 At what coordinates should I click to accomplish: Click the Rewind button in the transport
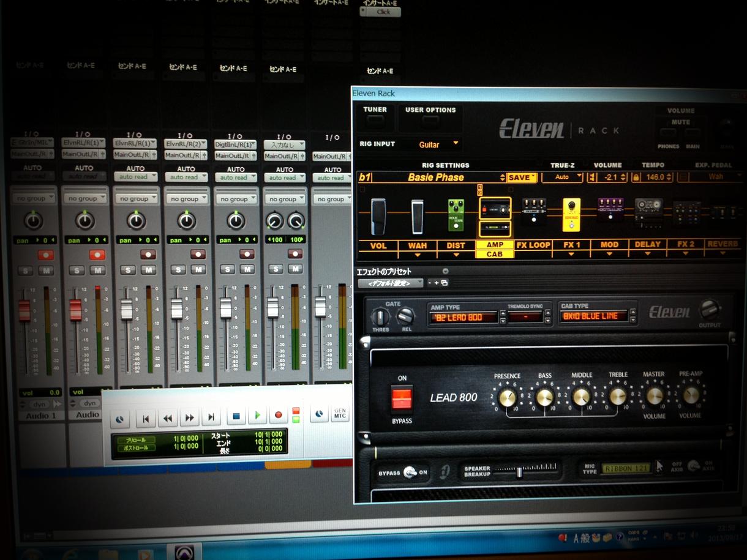coord(167,419)
